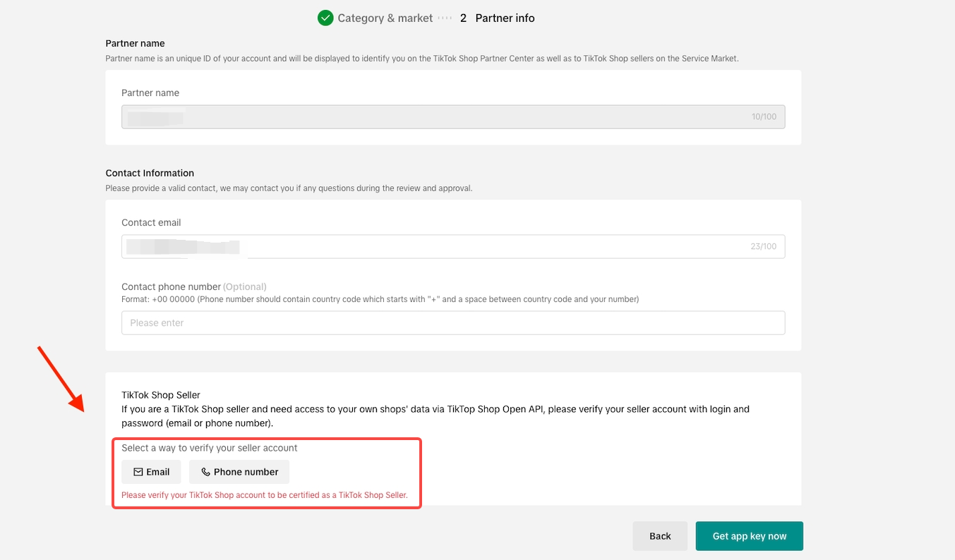Screen dimensions: 955x560
Task: Click the TikTok Shop Seller heading
Action: [x=161, y=395]
